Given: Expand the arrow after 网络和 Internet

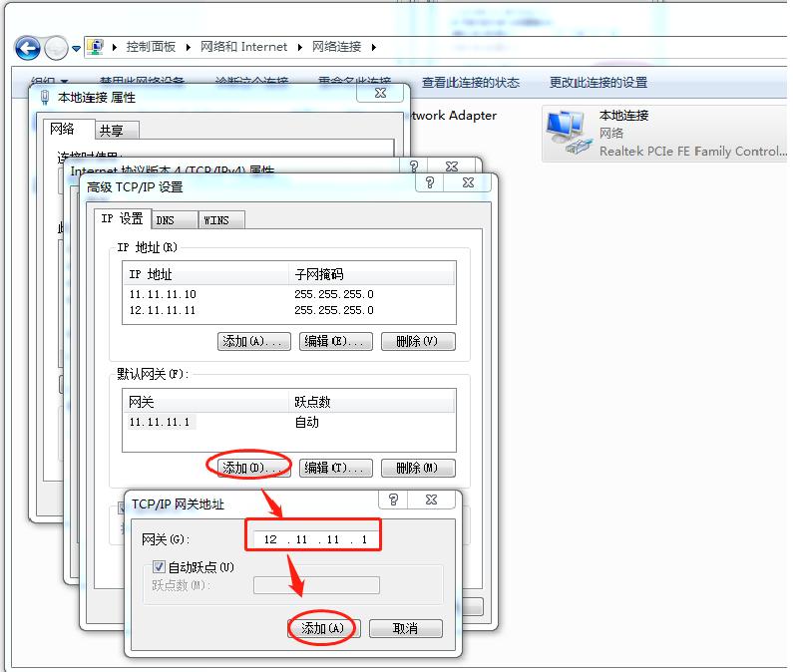Looking at the screenshot, I should coord(300,48).
